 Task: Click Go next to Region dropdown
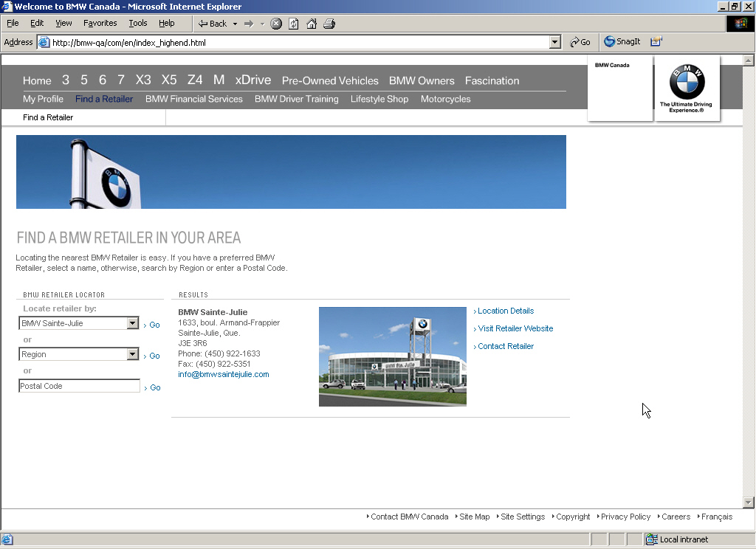[x=152, y=356]
